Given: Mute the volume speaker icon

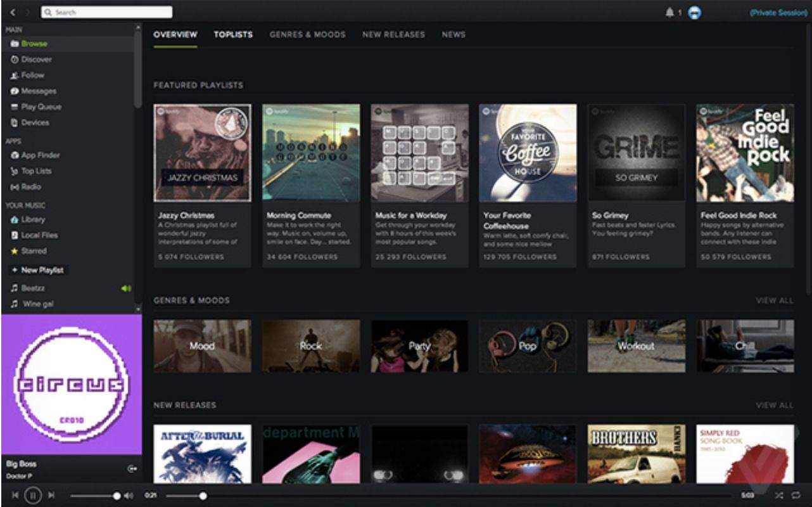Looking at the screenshot, I should 129,496.
